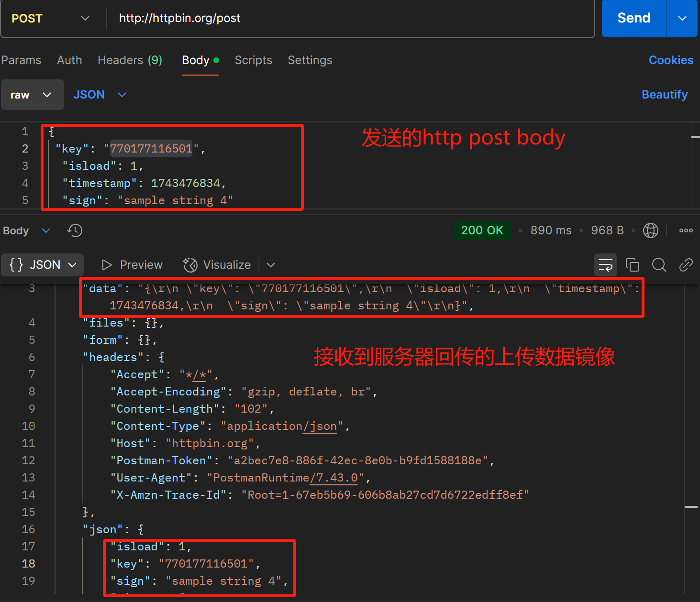Search the response with magnifier icon
The height and width of the screenshot is (602, 700).
coord(659,265)
